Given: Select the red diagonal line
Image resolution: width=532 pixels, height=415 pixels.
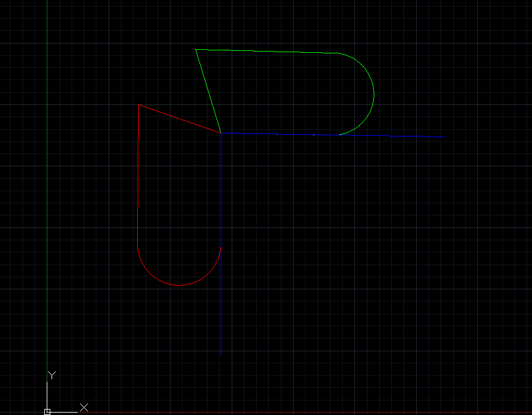Looking at the screenshot, I should pyautogui.click(x=180, y=119).
